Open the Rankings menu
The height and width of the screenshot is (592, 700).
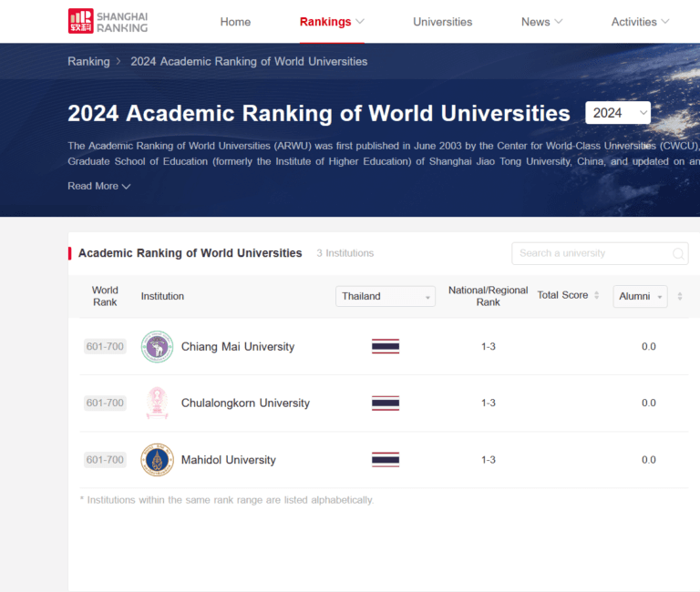[x=332, y=22]
